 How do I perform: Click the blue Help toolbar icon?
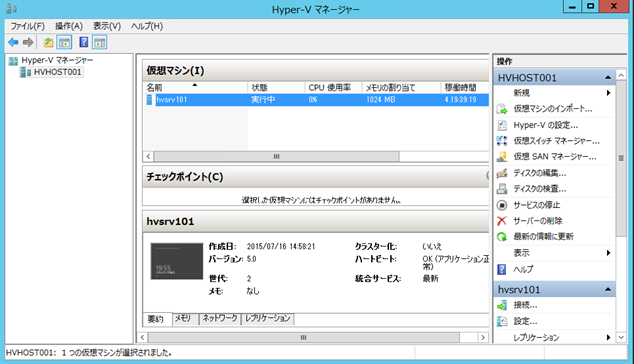coord(84,42)
